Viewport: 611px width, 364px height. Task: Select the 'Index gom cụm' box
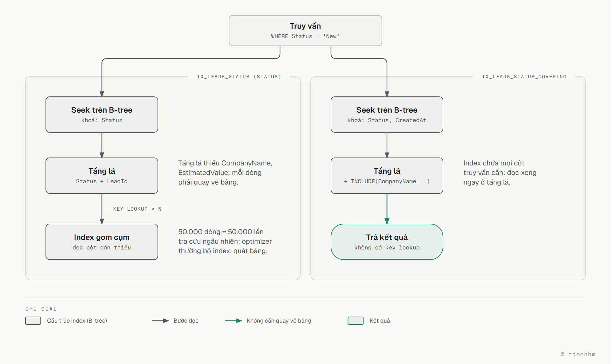102,242
